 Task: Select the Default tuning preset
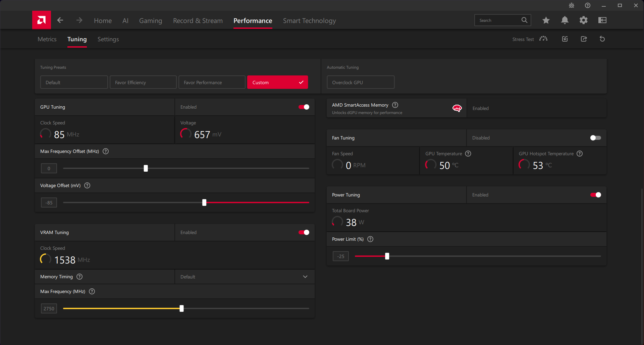pyautogui.click(x=74, y=82)
